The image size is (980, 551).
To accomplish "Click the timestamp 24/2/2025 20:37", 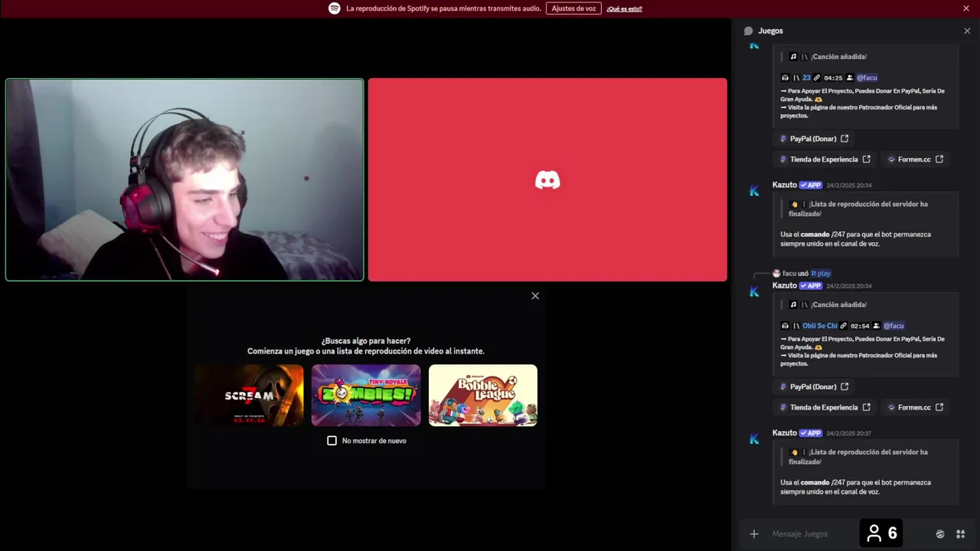I will click(x=849, y=433).
